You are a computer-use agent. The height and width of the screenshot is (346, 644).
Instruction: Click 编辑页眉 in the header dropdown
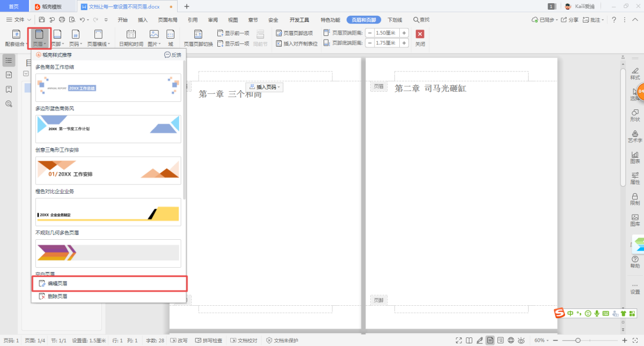pos(57,283)
